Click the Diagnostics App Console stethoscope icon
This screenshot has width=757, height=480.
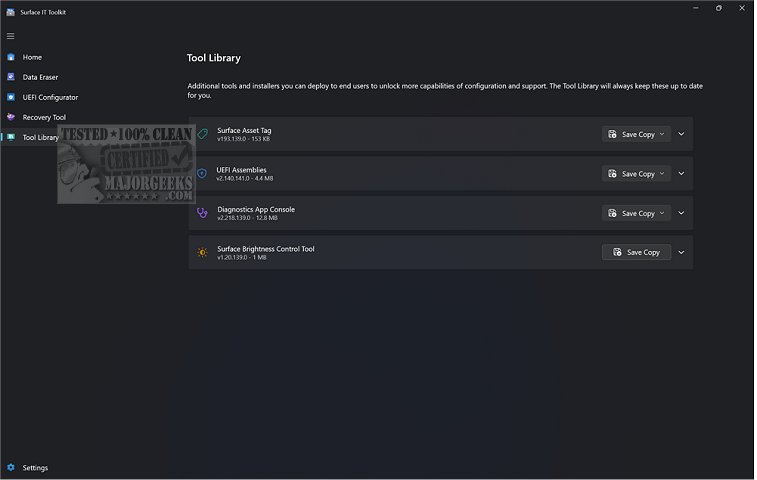[x=202, y=213]
